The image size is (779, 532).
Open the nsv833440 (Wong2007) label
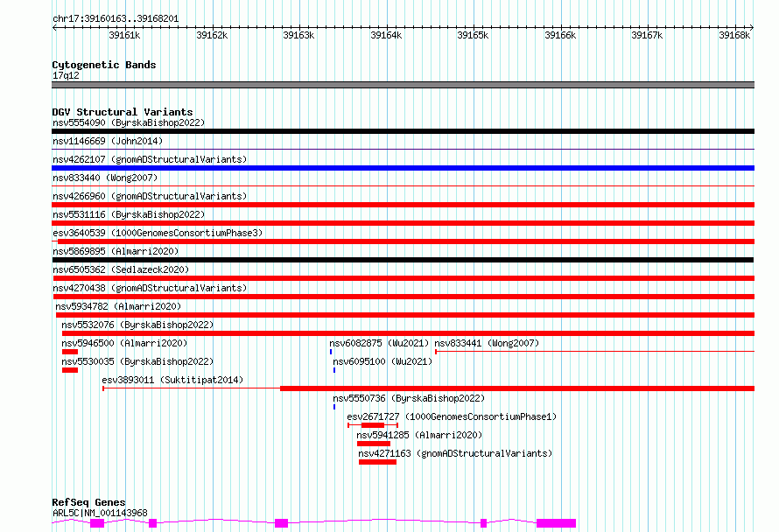[x=105, y=178]
